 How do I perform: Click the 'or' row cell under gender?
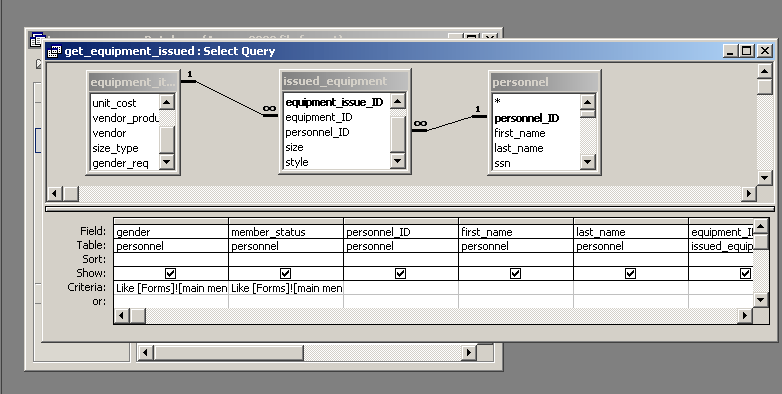tap(171, 301)
